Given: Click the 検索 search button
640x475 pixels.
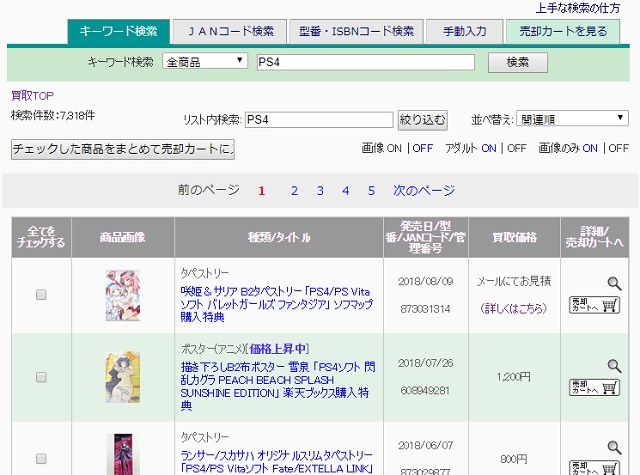Looking at the screenshot, I should coord(518,62).
